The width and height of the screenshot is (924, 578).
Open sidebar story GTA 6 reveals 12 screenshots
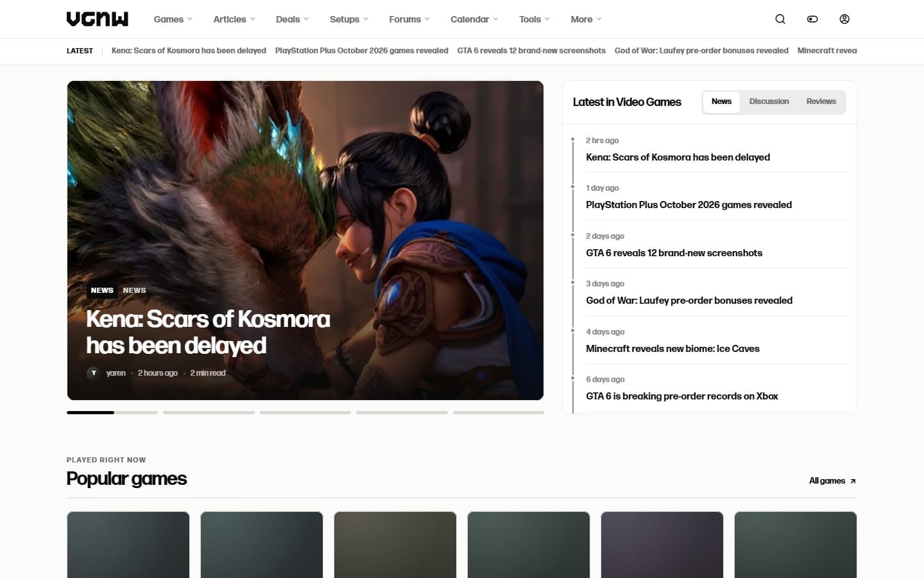point(674,253)
